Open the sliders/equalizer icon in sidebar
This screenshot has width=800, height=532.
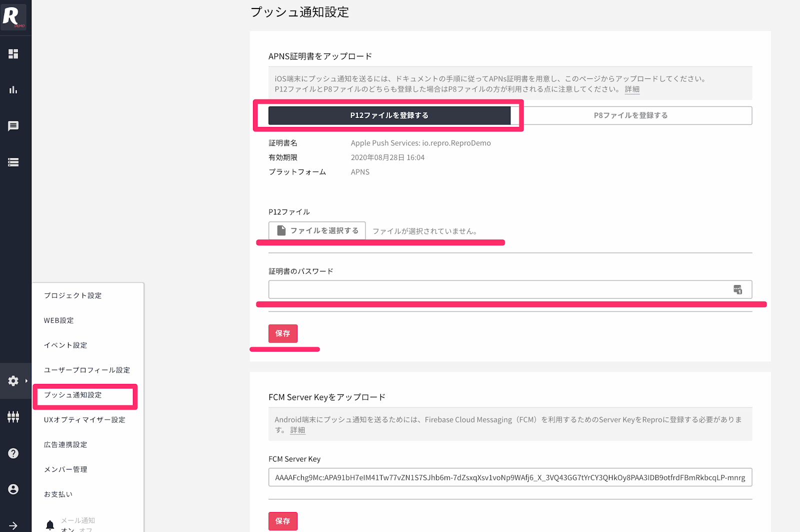click(x=13, y=417)
